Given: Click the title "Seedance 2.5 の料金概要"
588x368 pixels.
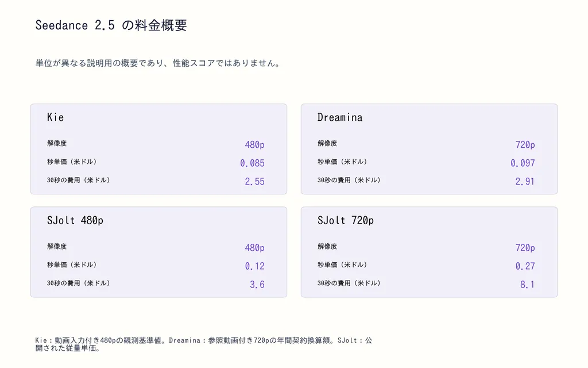Looking at the screenshot, I should tap(111, 25).
